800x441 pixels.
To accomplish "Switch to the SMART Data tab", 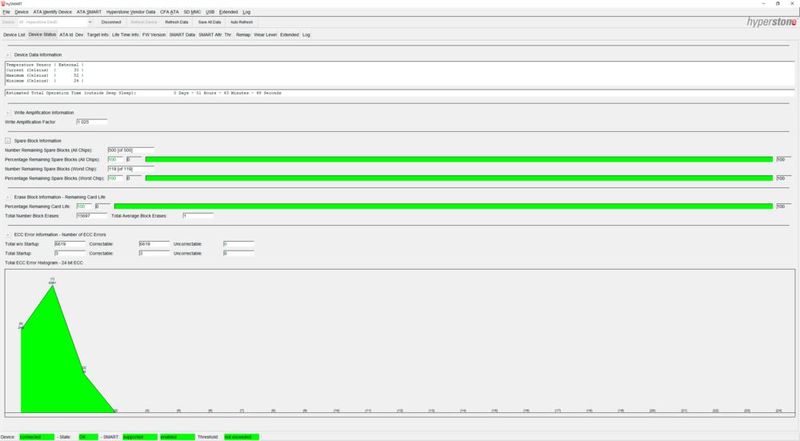I will (182, 35).
